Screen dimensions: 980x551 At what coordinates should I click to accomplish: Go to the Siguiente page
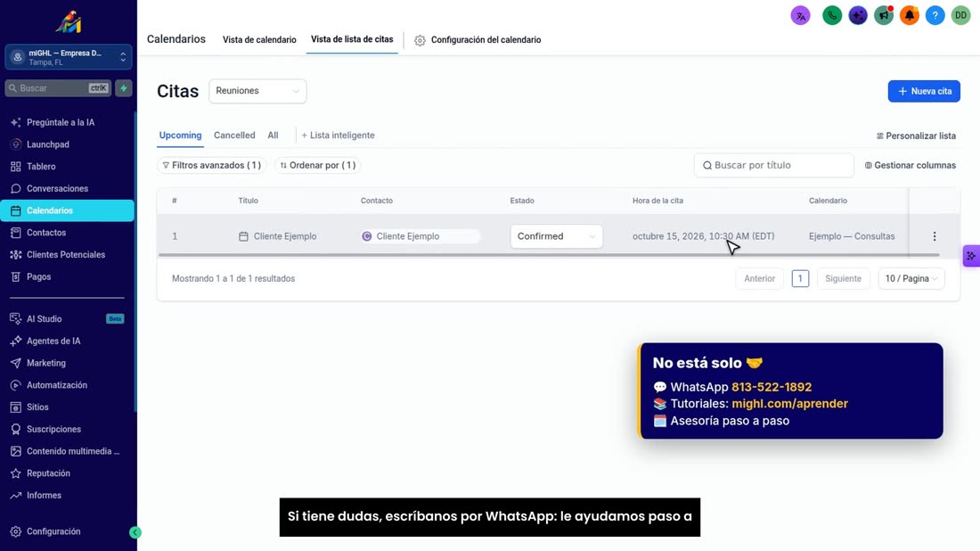[x=843, y=278]
